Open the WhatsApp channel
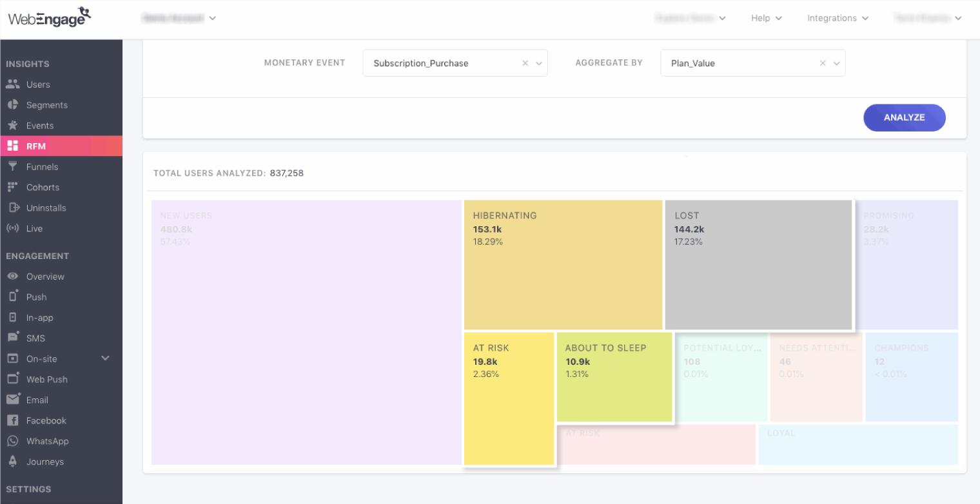Viewport: 980px width, 504px height. (x=14, y=441)
